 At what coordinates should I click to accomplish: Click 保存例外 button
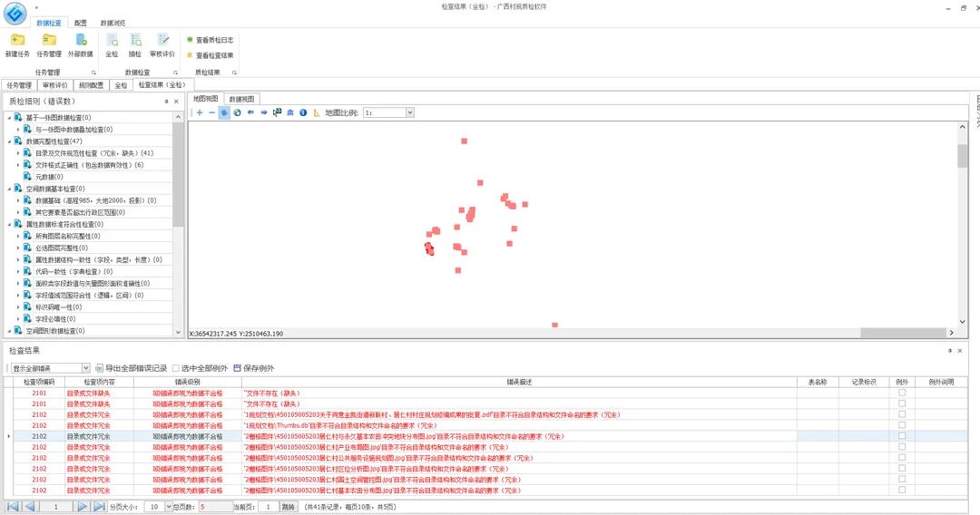(254, 368)
